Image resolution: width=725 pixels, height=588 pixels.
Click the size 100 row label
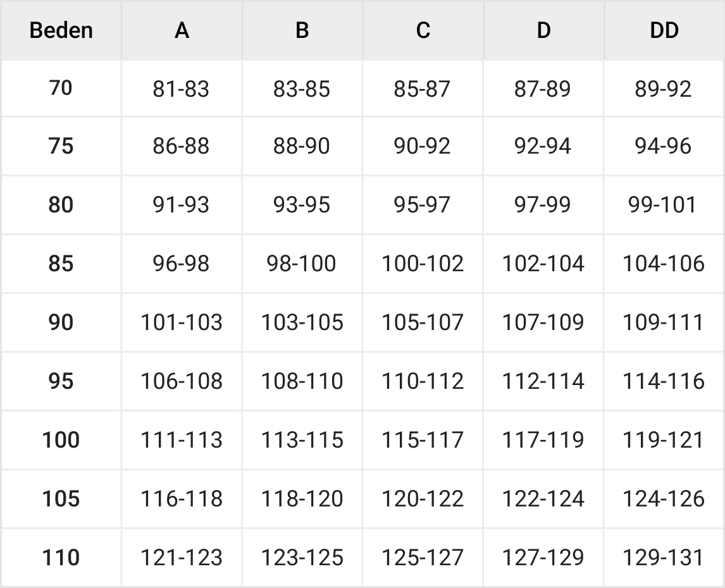[61, 439]
